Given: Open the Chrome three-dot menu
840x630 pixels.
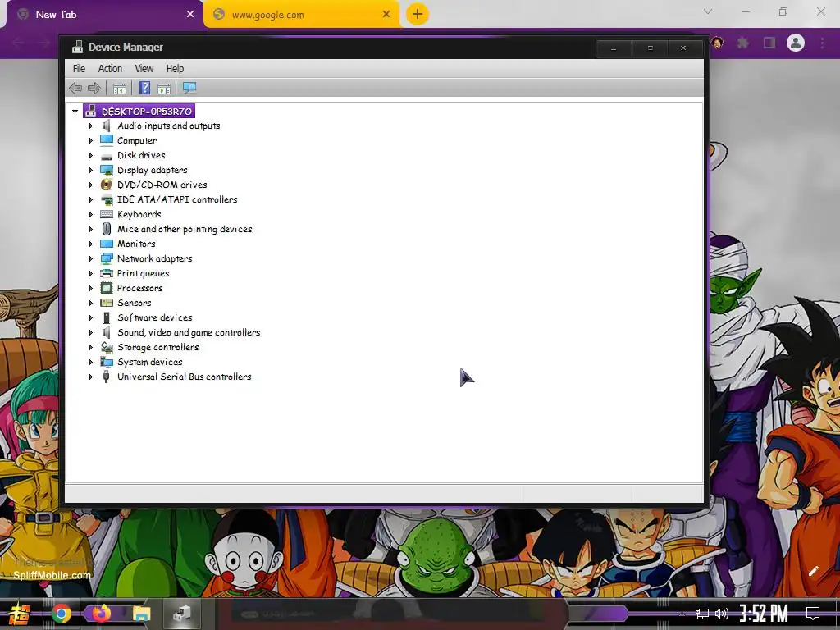Looking at the screenshot, I should 822,43.
